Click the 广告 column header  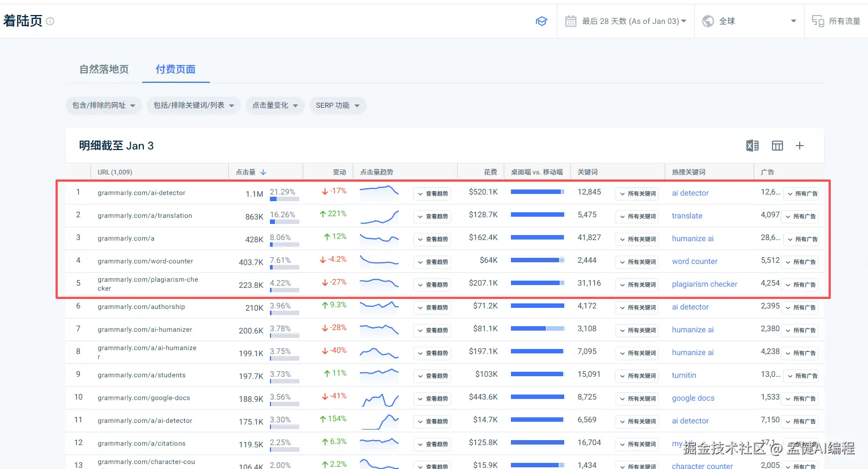tap(767, 172)
